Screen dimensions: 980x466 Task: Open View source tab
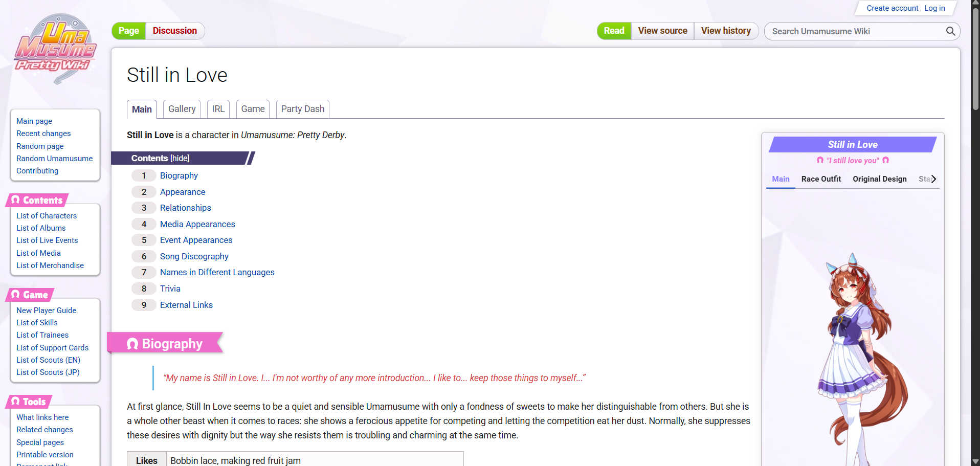[x=662, y=31]
